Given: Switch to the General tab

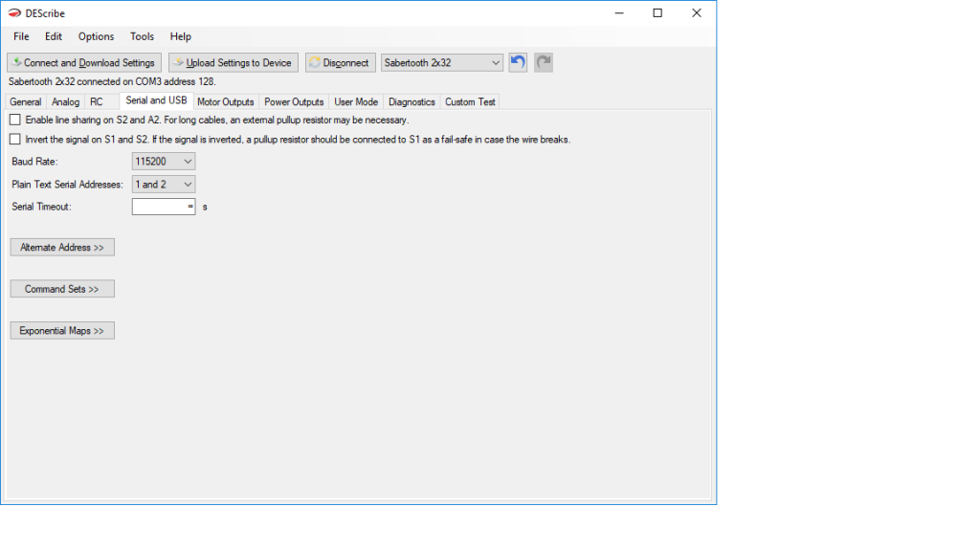Looking at the screenshot, I should point(26,101).
